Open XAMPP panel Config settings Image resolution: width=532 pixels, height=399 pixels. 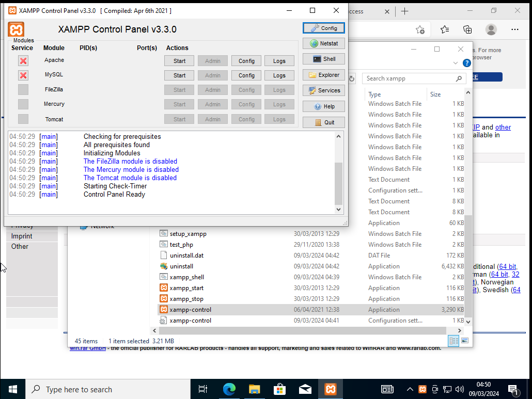[324, 28]
